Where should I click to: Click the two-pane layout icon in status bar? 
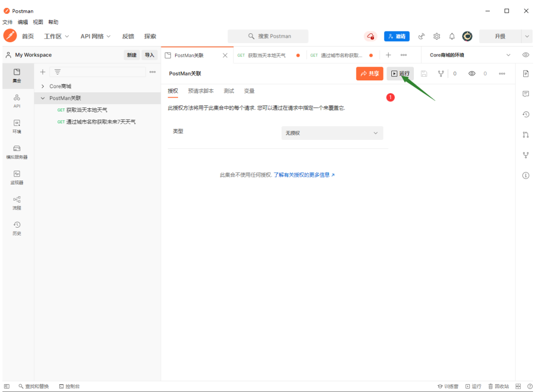click(x=518, y=386)
